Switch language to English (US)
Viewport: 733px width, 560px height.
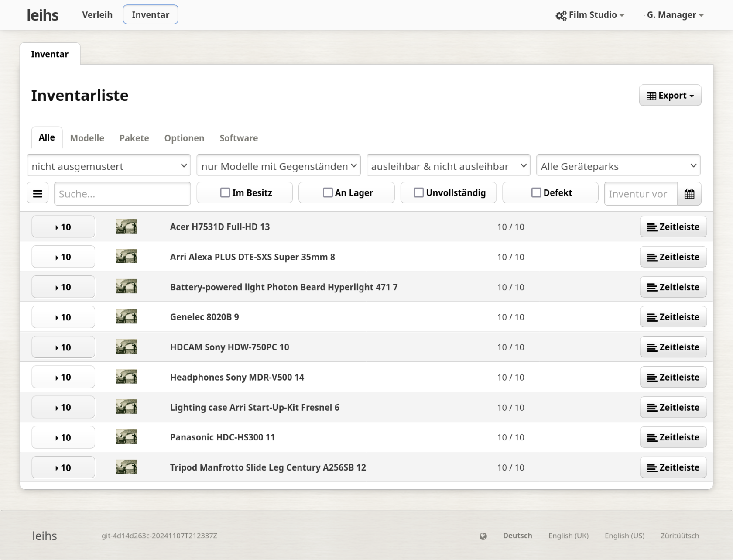[624, 536]
